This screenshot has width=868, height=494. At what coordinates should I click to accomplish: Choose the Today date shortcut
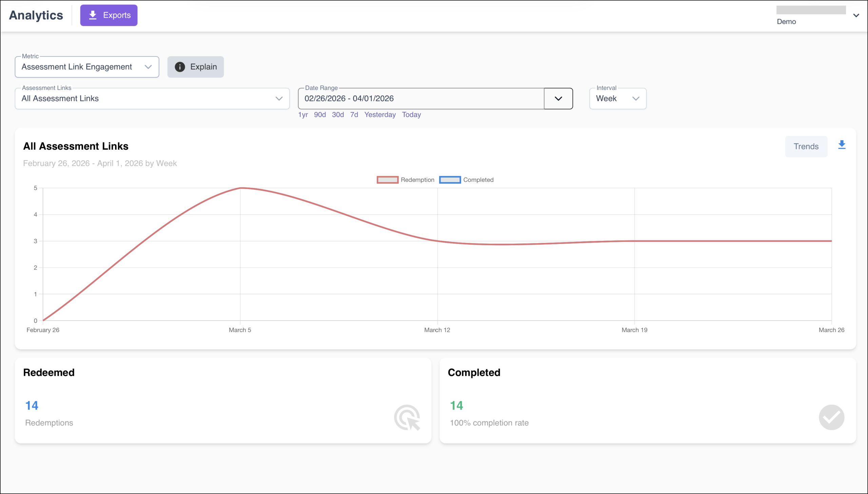(x=411, y=115)
